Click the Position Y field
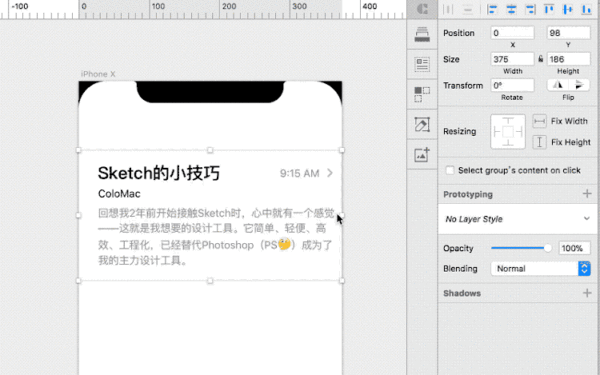The width and height of the screenshot is (600, 375). [x=568, y=33]
